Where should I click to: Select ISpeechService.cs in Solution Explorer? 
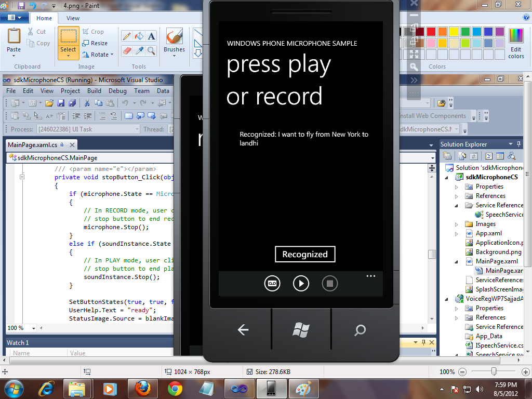499,345
